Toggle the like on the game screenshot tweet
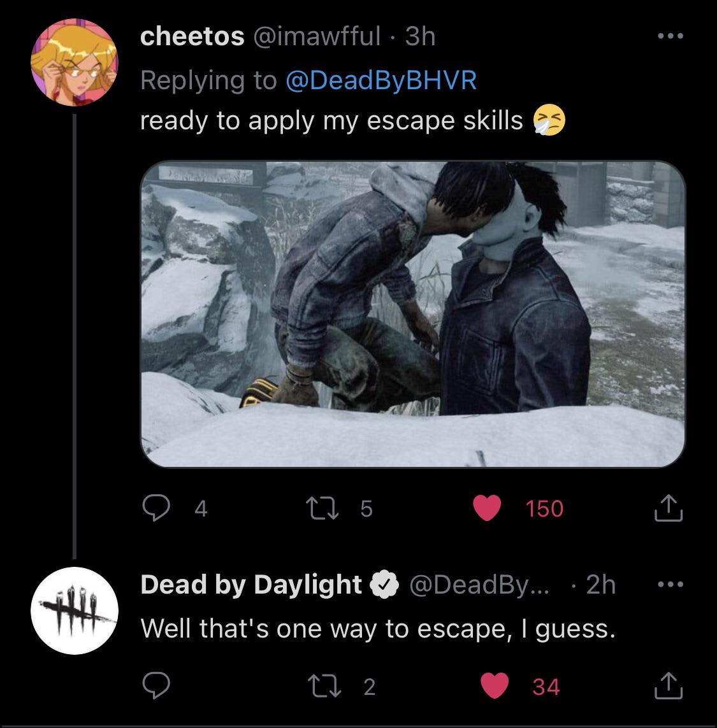717x728 pixels. click(x=487, y=508)
